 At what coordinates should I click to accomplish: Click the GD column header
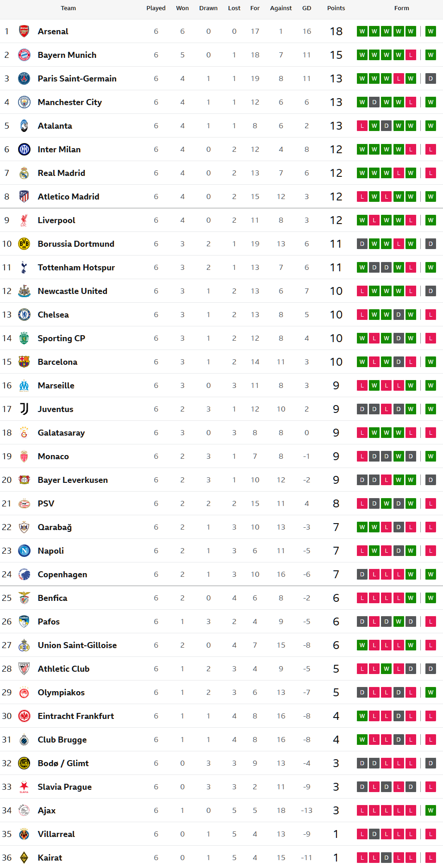pyautogui.click(x=306, y=8)
